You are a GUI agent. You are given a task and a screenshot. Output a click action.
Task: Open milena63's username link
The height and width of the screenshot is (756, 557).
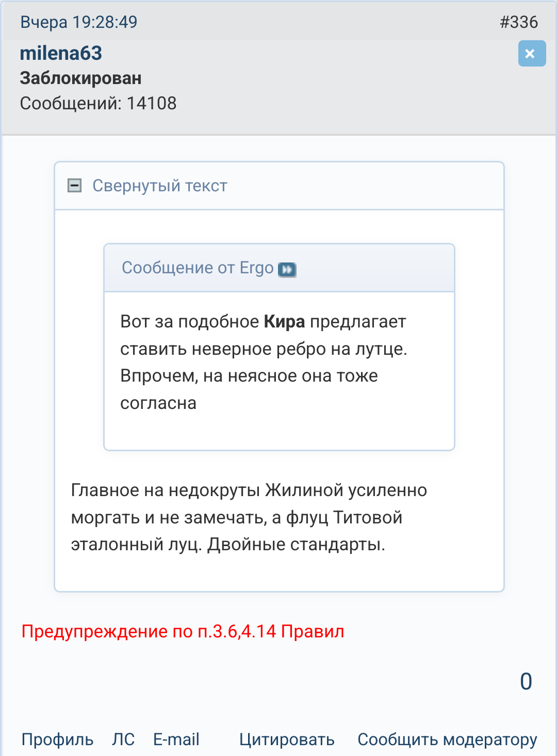tap(61, 53)
